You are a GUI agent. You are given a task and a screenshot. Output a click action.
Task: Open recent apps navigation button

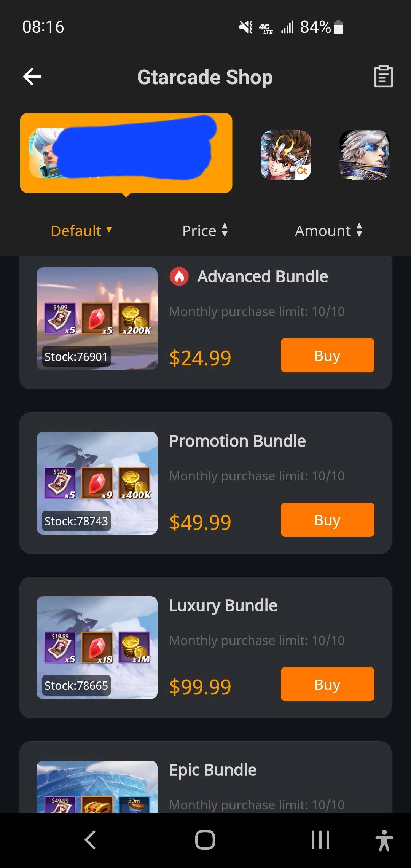pos(320,840)
